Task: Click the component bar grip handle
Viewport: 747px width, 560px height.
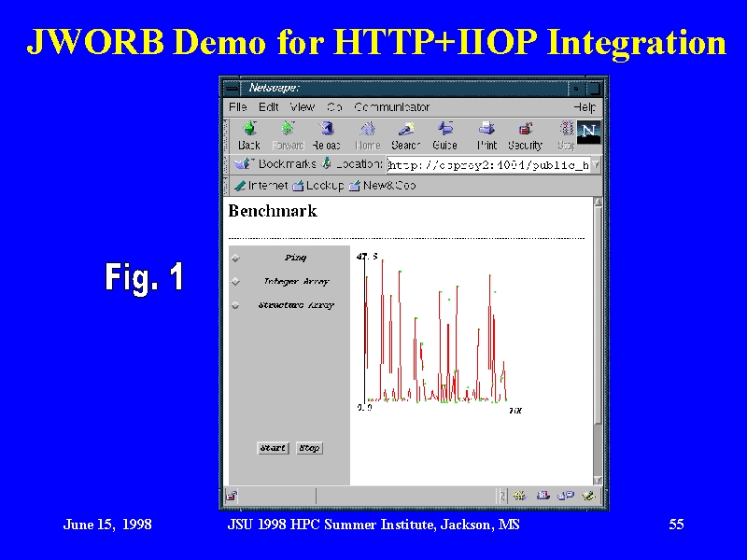Action: click(x=502, y=496)
